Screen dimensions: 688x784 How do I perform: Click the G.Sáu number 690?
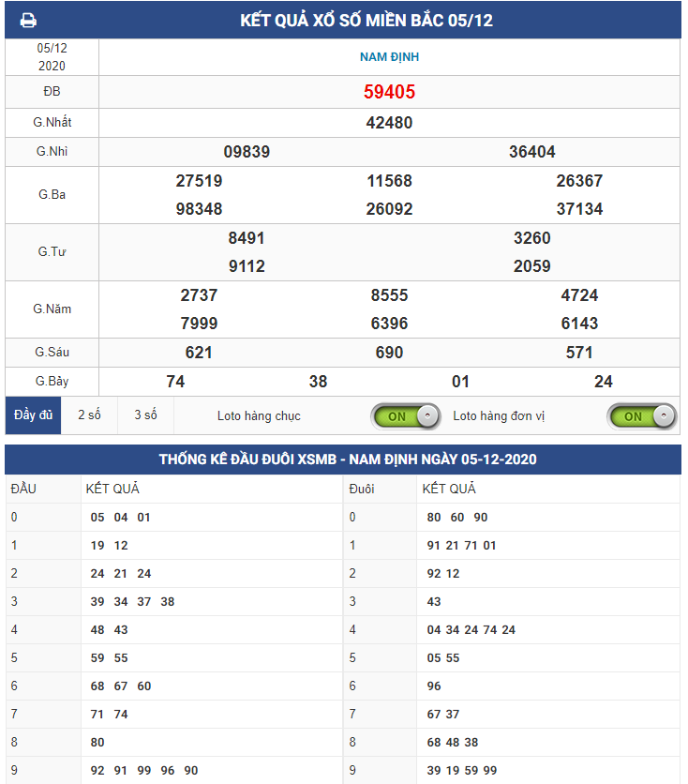[389, 353]
